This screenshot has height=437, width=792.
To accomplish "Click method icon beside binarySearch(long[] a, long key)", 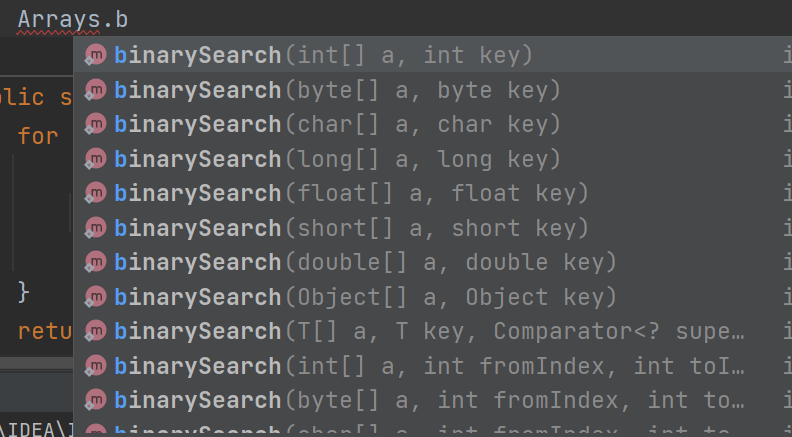I will (95, 159).
